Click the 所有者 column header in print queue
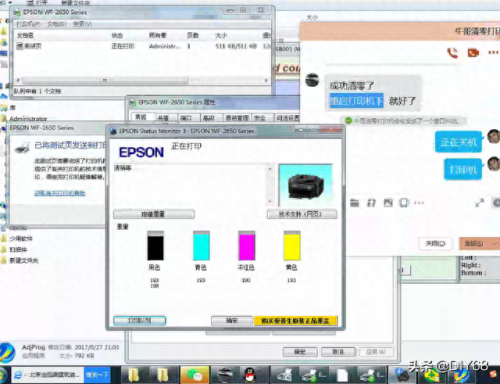 (x=157, y=35)
